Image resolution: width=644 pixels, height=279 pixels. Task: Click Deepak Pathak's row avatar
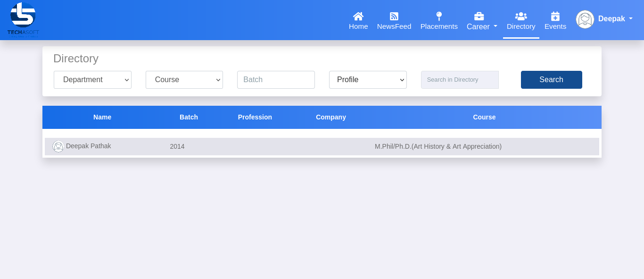click(58, 147)
